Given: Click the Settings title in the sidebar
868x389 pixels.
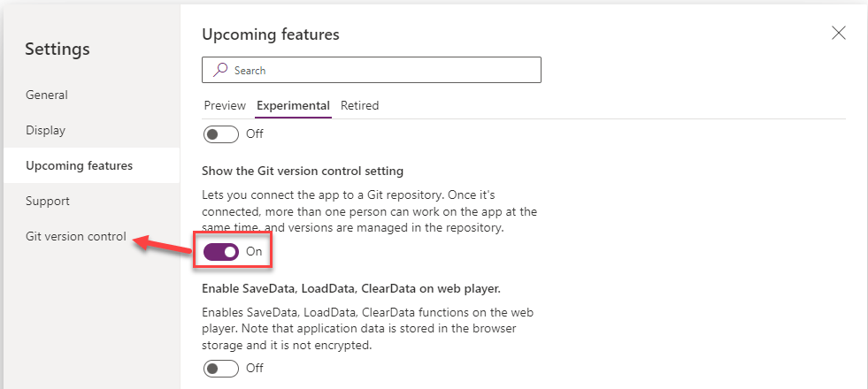Looking at the screenshot, I should pyautogui.click(x=58, y=50).
